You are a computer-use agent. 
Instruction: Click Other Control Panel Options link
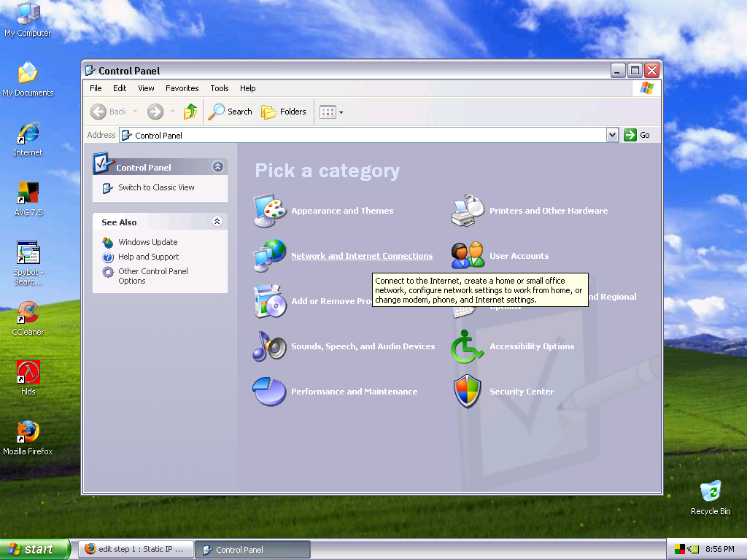coord(153,276)
